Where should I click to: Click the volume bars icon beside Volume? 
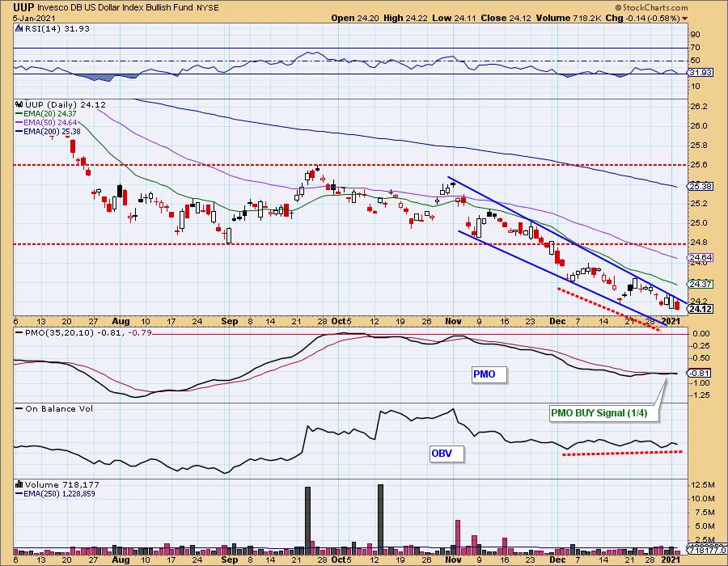[x=19, y=484]
